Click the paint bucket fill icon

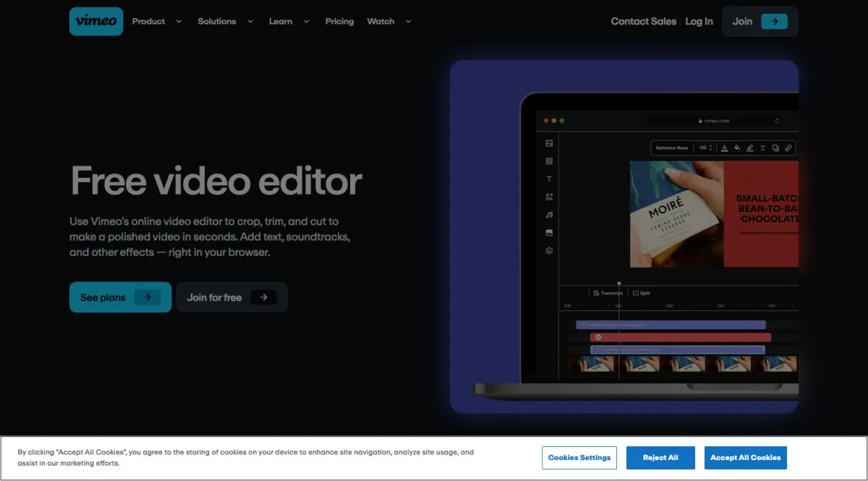737,148
